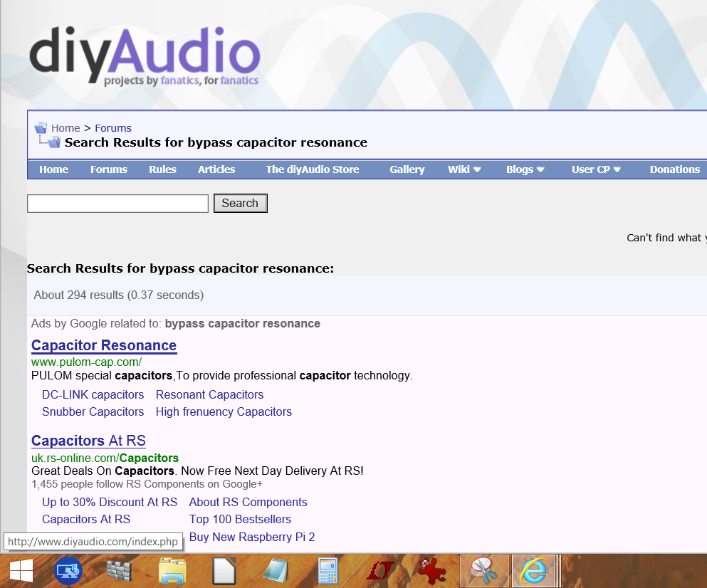Click the Search button

click(x=241, y=204)
